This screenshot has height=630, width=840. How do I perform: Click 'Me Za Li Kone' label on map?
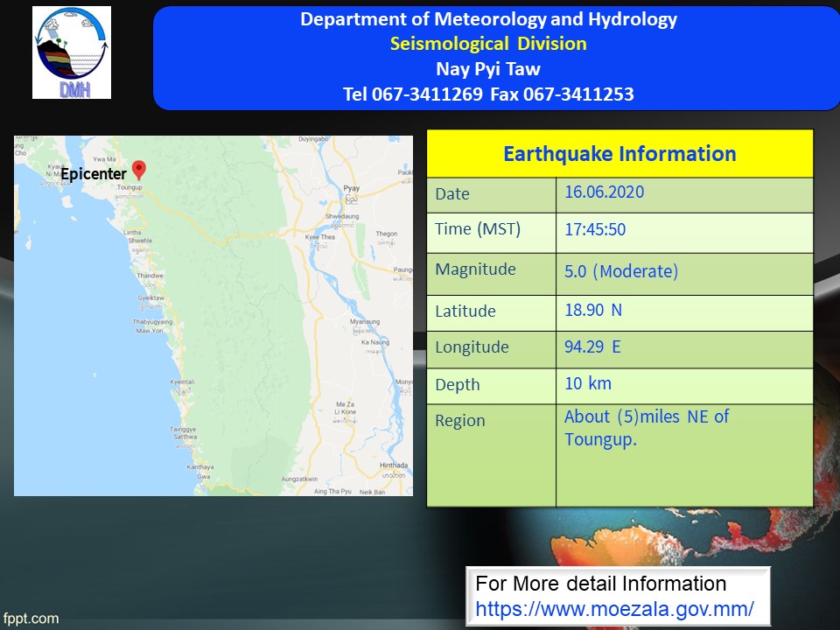click(x=345, y=409)
